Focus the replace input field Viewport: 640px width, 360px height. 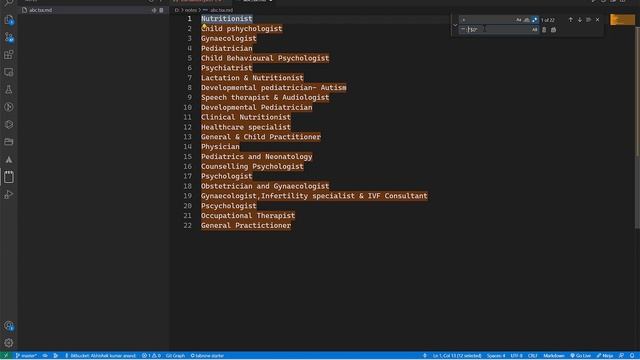(x=499, y=30)
